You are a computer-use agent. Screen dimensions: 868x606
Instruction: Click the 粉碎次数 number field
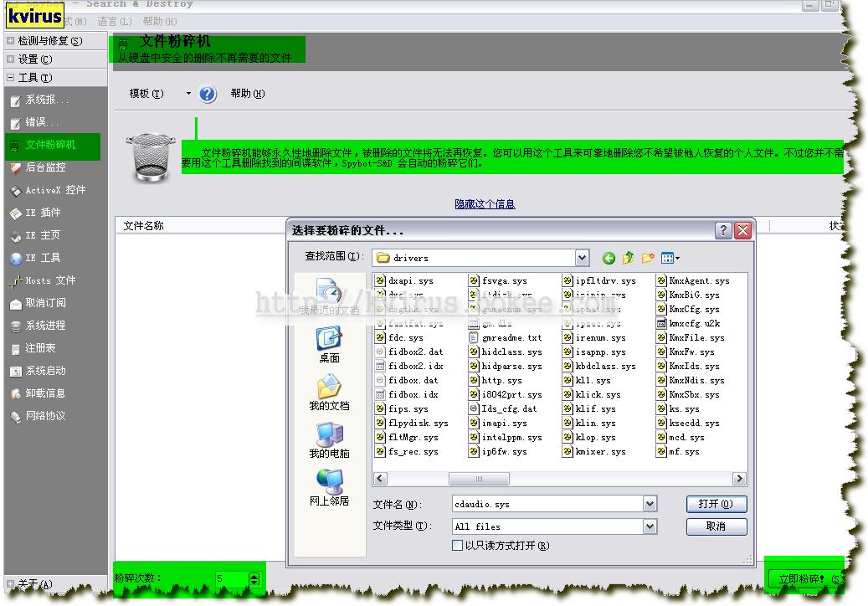coord(231,579)
